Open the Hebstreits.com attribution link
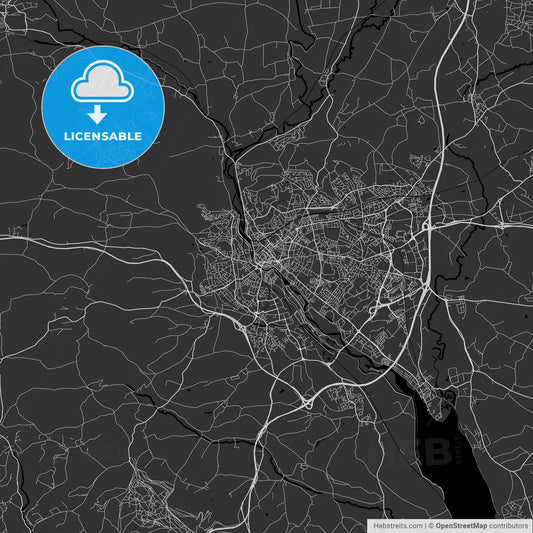533x533 pixels. [x=398, y=526]
